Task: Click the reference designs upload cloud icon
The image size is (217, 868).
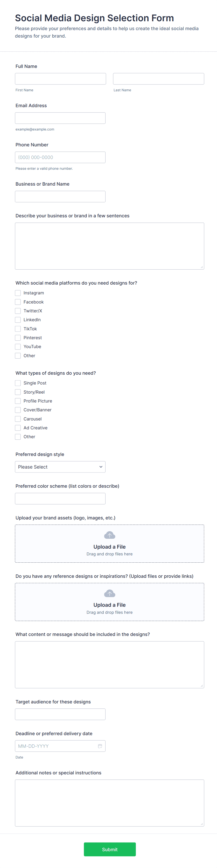Action: (x=109, y=593)
